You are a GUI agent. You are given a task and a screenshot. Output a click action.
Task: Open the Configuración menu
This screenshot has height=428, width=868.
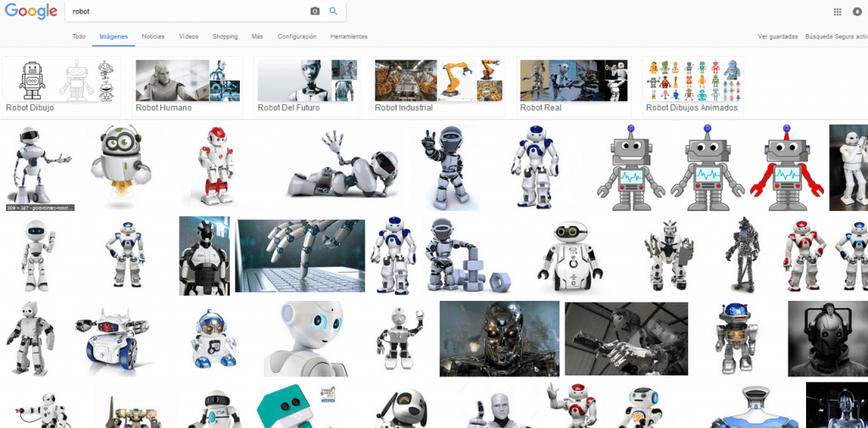pyautogui.click(x=297, y=36)
